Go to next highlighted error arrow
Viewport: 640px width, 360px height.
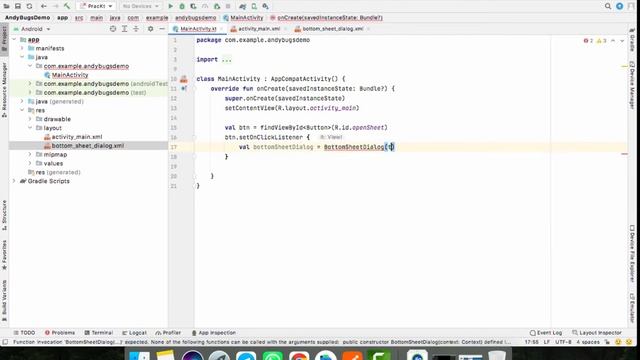pyautogui.click(x=622, y=41)
